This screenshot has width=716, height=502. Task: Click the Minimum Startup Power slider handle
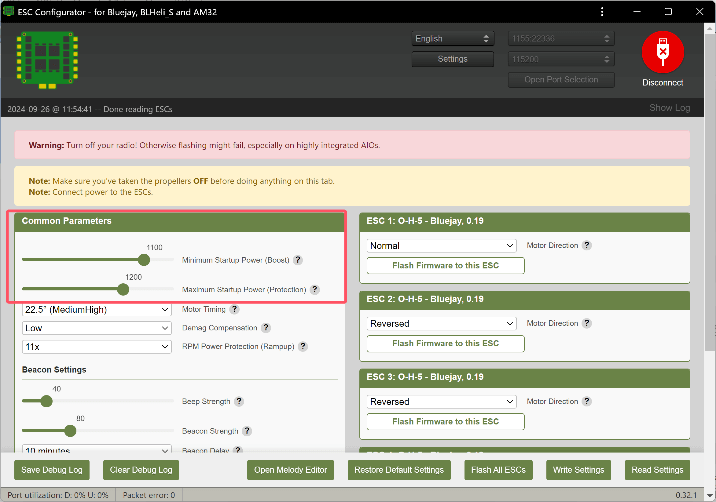click(x=144, y=260)
